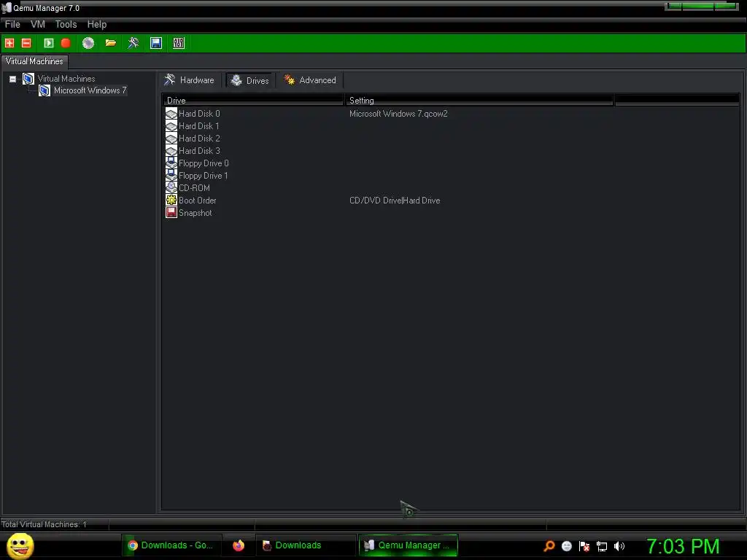Click the Drive column header
The height and width of the screenshot is (560, 747).
(x=252, y=101)
